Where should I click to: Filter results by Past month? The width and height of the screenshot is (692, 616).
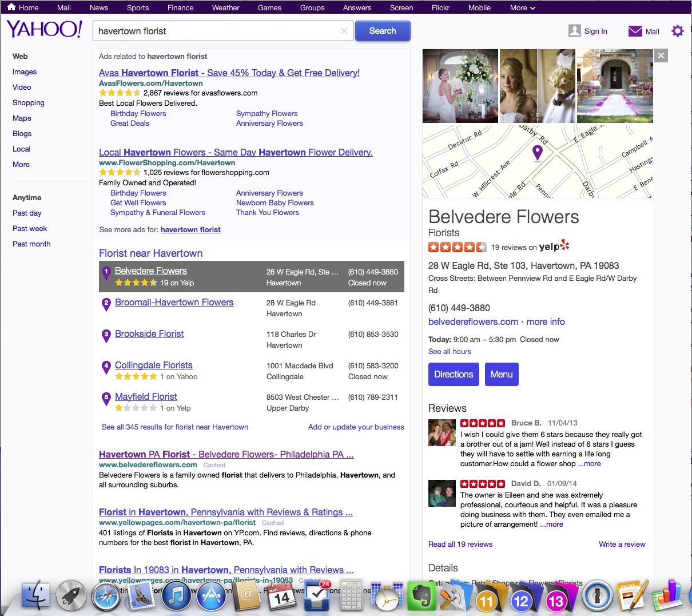31,244
